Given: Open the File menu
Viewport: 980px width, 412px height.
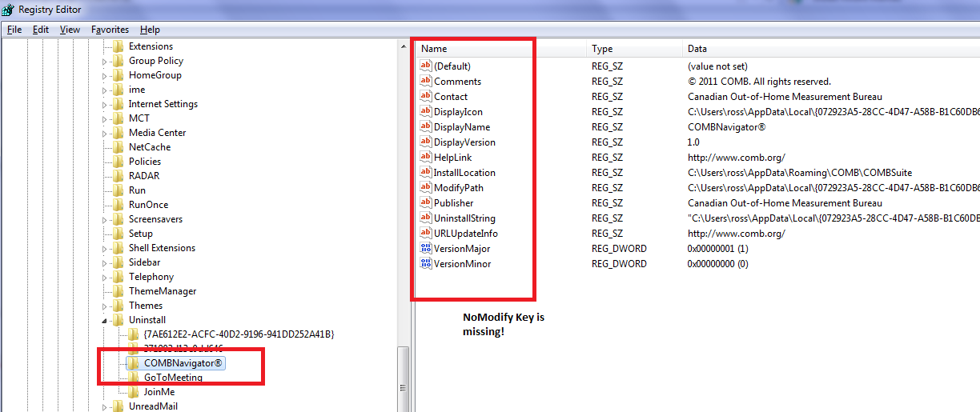Looking at the screenshot, I should (14, 30).
